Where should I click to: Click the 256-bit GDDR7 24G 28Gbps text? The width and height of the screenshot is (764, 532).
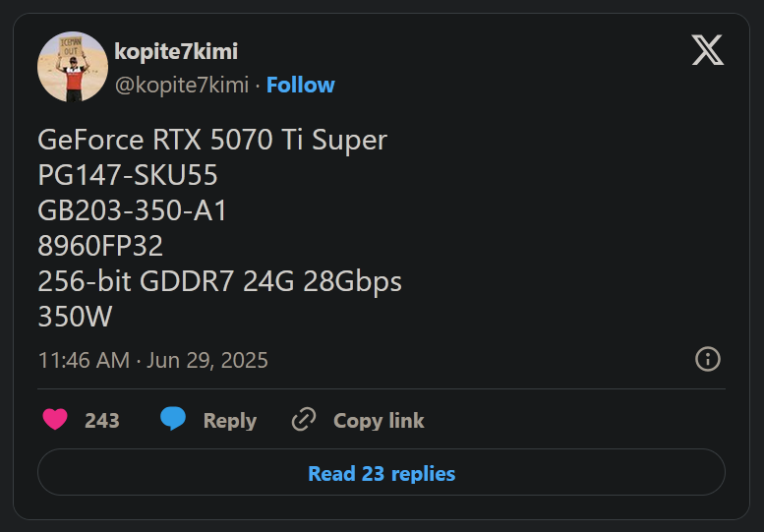pos(219,281)
